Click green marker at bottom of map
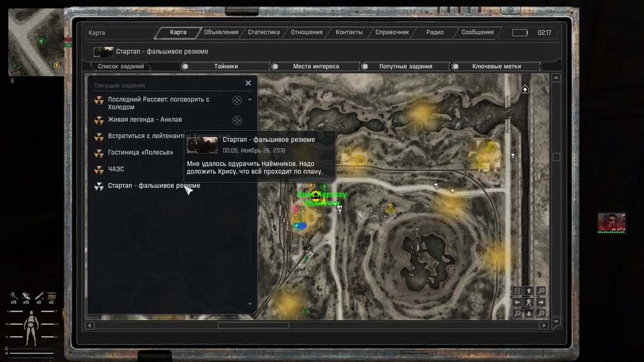The width and height of the screenshot is (644, 362). 305,309
